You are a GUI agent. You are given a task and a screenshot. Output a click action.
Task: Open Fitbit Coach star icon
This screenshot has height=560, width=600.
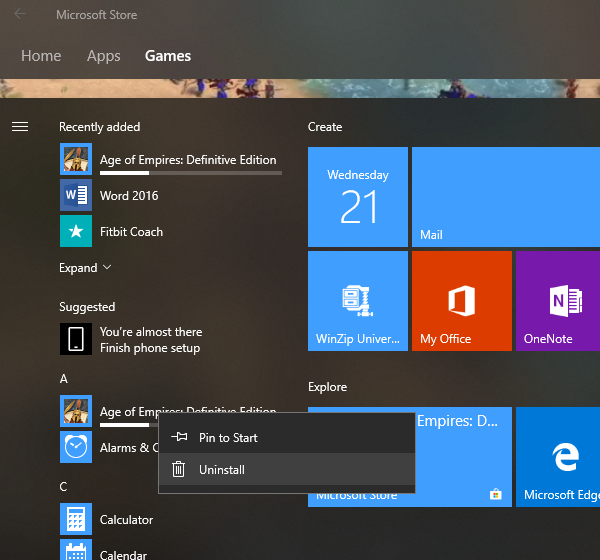76,231
